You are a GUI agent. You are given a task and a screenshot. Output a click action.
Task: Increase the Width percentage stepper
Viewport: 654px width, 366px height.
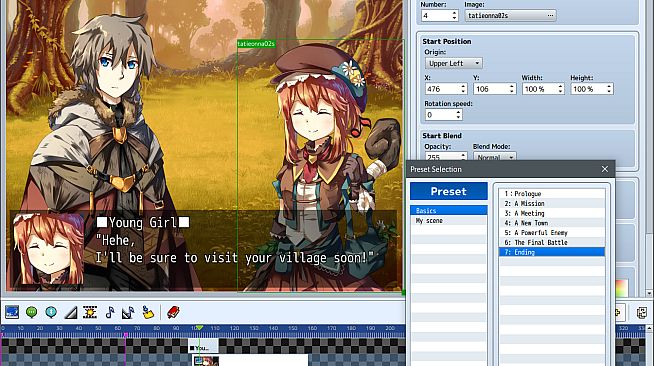pyautogui.click(x=561, y=86)
